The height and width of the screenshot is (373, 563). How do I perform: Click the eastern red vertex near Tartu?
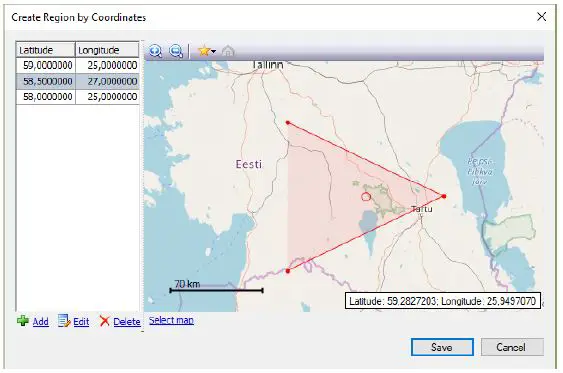coord(444,196)
